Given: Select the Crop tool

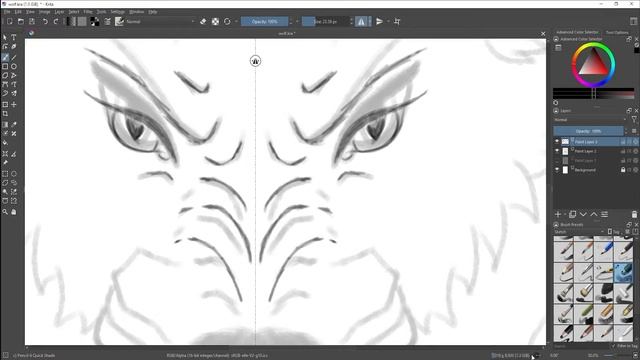Looking at the screenshot, I should [5, 113].
